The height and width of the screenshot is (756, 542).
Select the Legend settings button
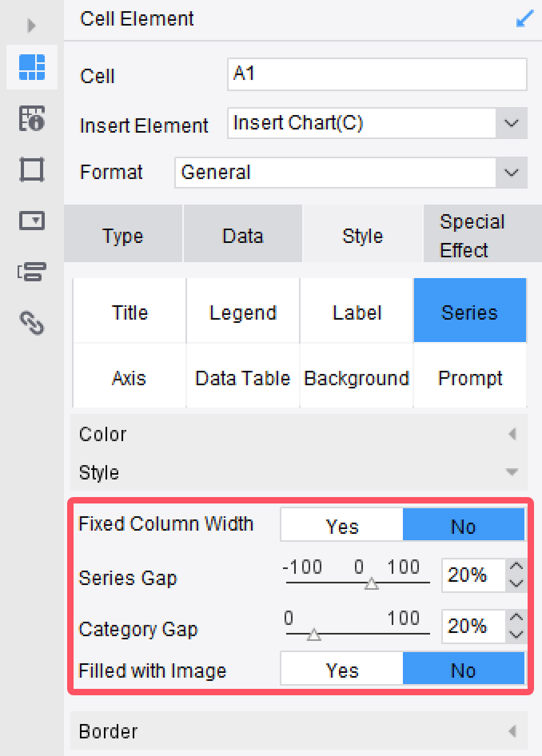pos(242,312)
